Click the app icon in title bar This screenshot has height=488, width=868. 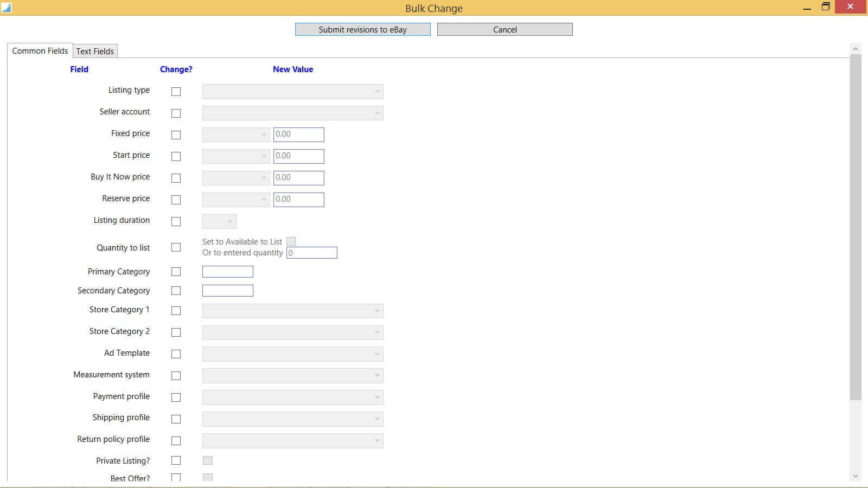pos(7,8)
